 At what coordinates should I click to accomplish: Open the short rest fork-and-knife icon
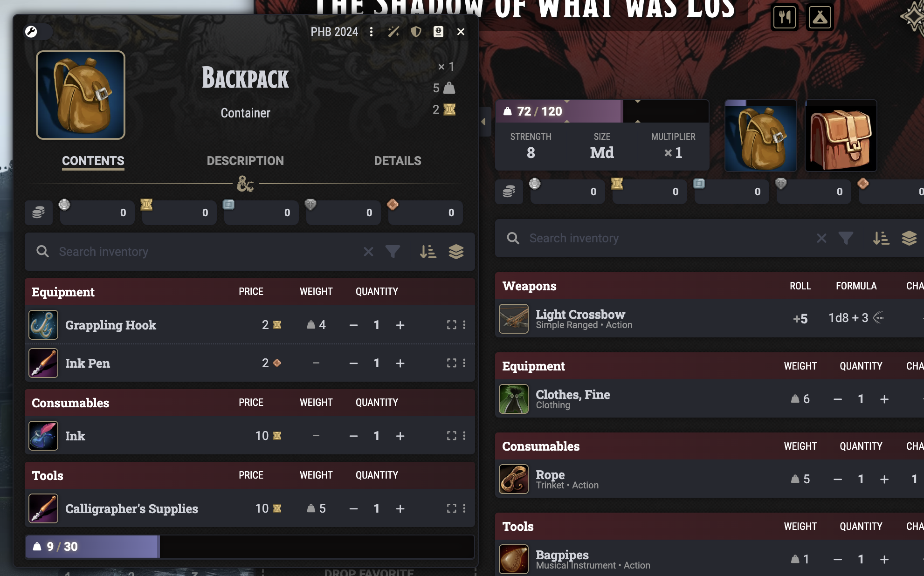coord(785,18)
